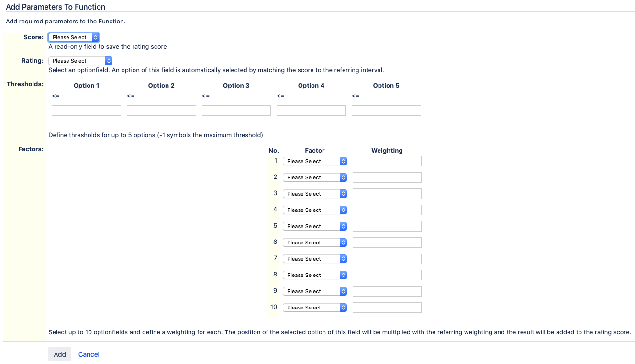Click Weighting input for factor 9

[387, 291]
